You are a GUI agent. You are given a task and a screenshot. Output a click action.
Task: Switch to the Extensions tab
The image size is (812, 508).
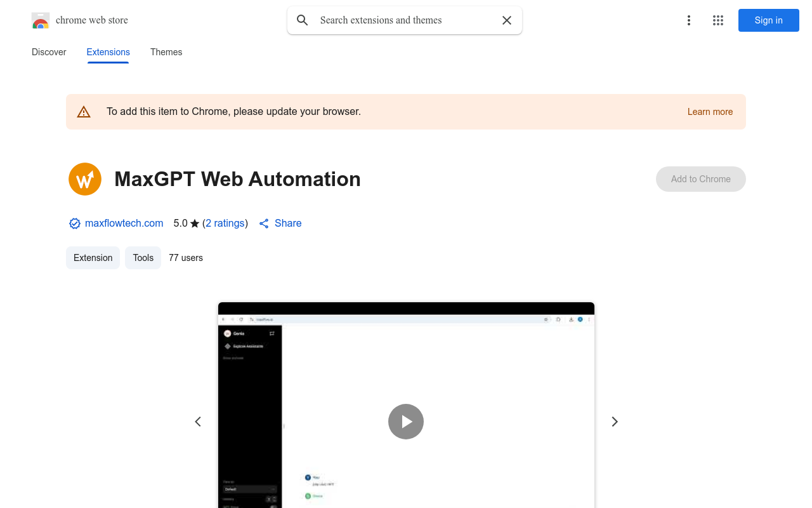[x=108, y=52]
